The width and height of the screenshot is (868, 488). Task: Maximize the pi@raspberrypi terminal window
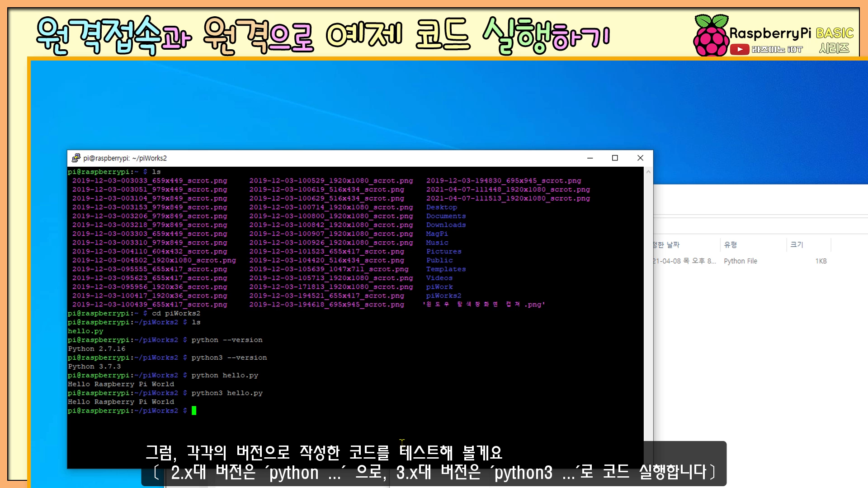615,158
